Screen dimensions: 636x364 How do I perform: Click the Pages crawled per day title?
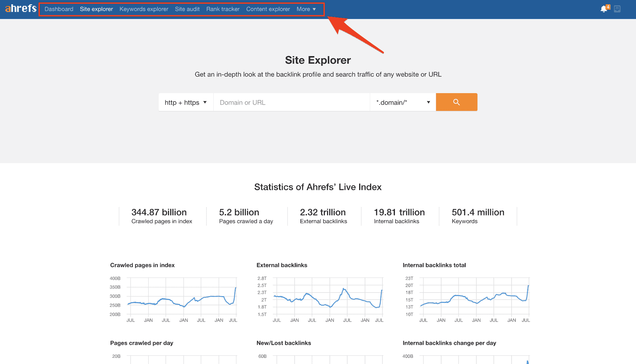coord(141,343)
